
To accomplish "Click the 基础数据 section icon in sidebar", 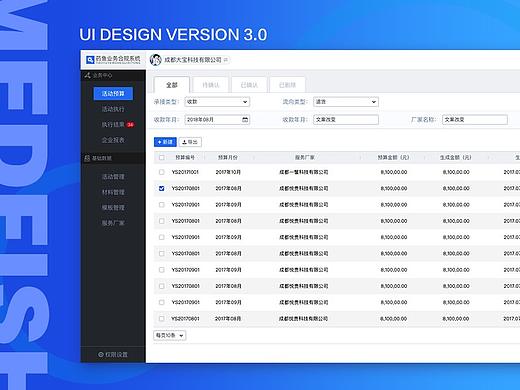I will (87, 158).
